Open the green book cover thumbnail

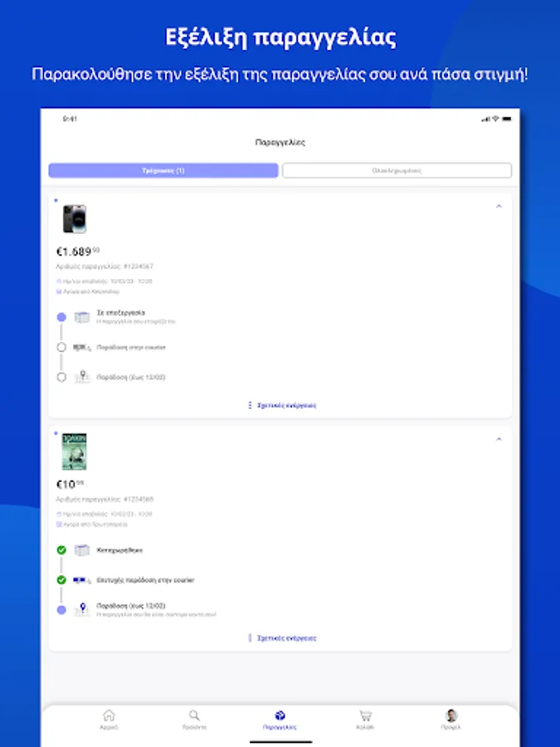(75, 452)
